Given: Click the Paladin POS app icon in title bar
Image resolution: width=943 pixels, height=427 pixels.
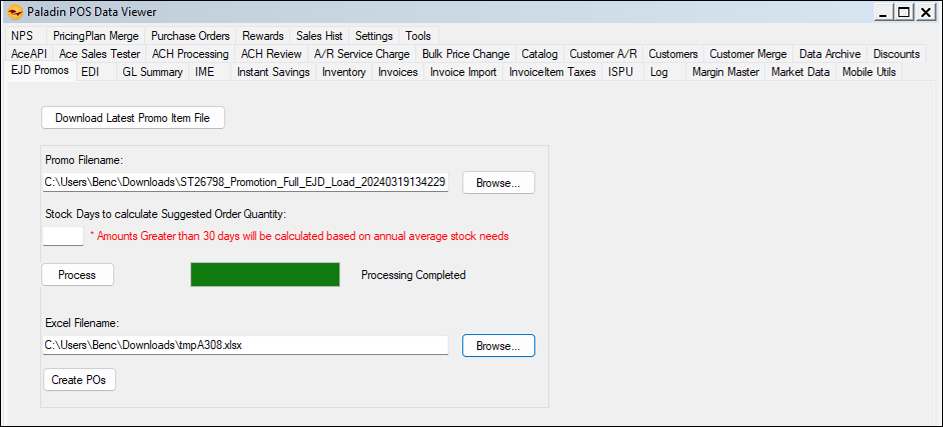Looking at the screenshot, I should [x=14, y=12].
